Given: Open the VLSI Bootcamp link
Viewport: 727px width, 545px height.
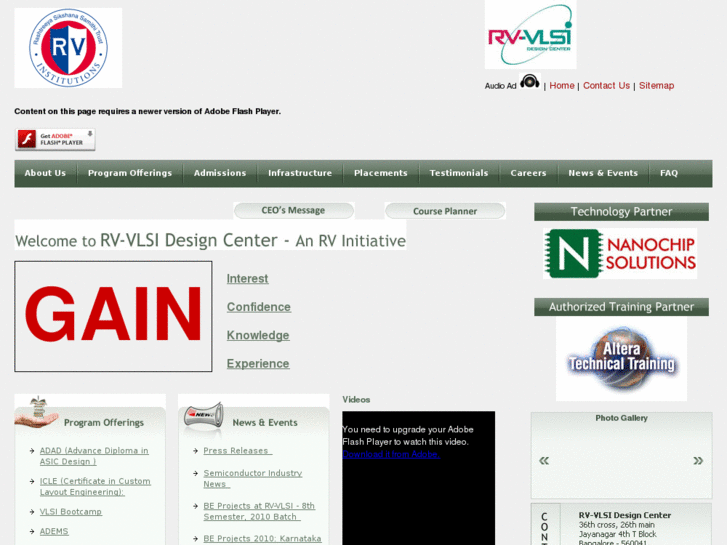Looking at the screenshot, I should tap(70, 512).
